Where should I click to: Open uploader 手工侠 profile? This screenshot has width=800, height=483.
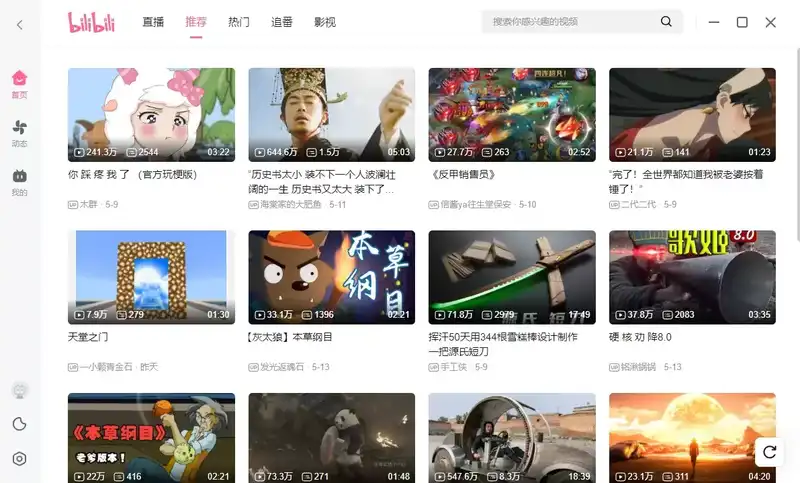coord(454,366)
